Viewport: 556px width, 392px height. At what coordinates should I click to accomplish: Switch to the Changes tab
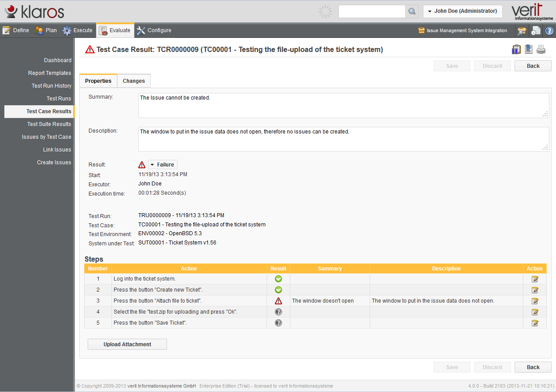133,81
